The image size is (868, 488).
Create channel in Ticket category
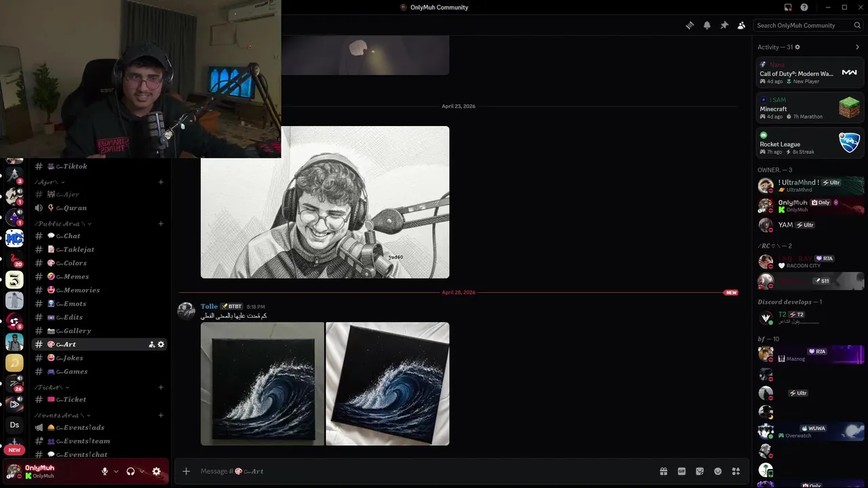(161, 388)
